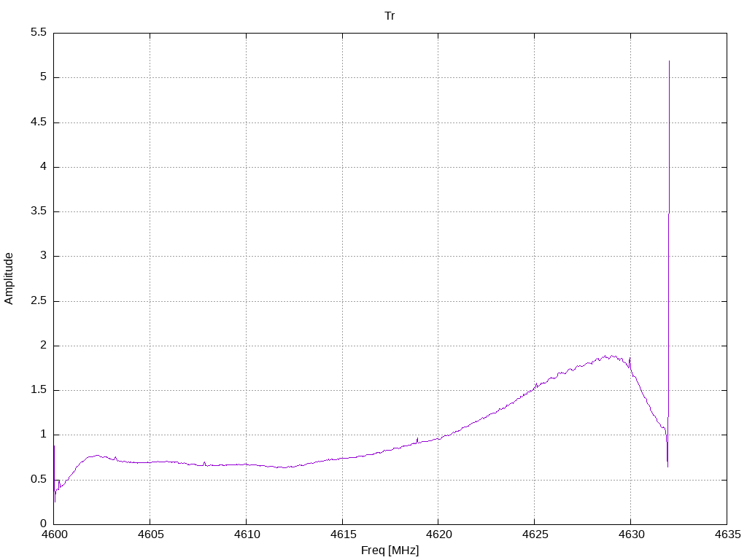Viewport: 747px width, 560px height.
Task: Click the plot title 'Tr'
Action: pyautogui.click(x=390, y=16)
